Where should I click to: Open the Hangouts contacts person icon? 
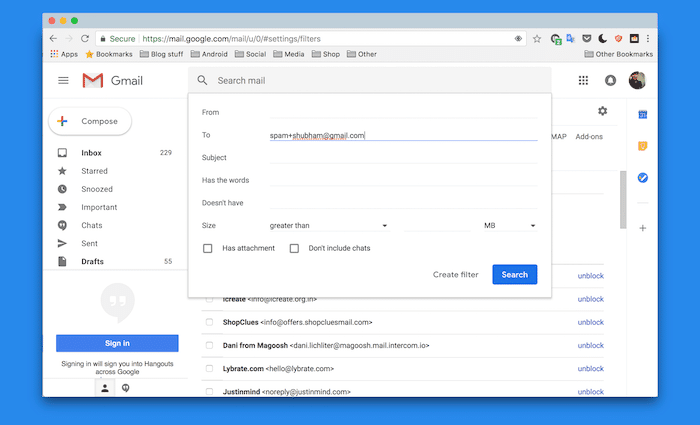pos(105,388)
